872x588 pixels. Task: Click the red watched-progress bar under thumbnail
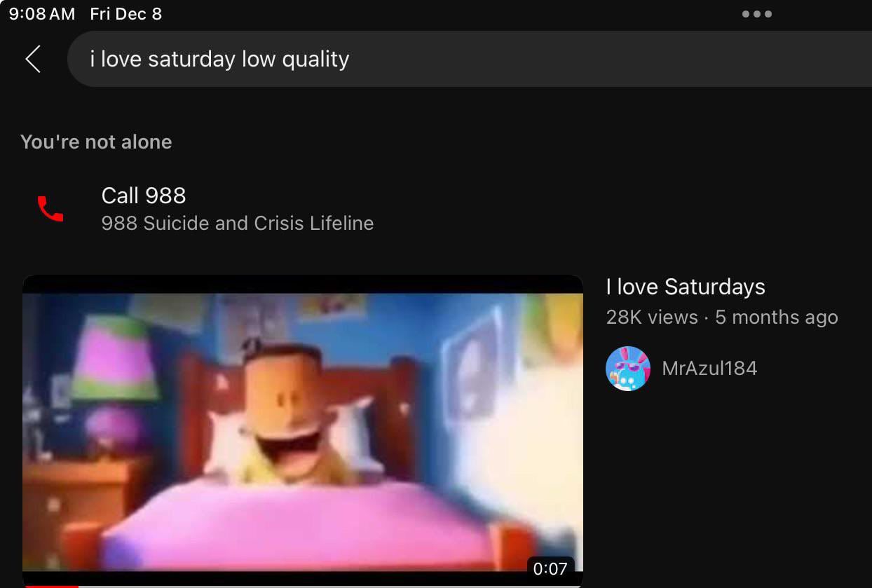click(50, 586)
